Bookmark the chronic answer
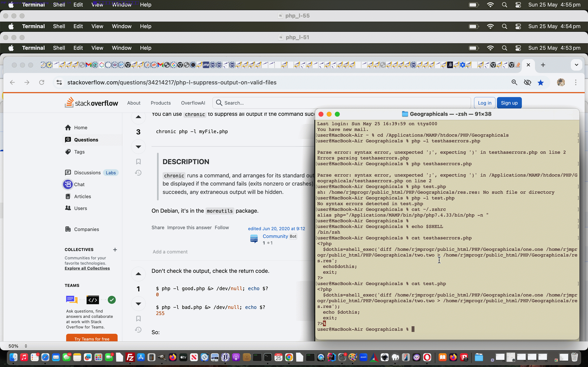 138,161
